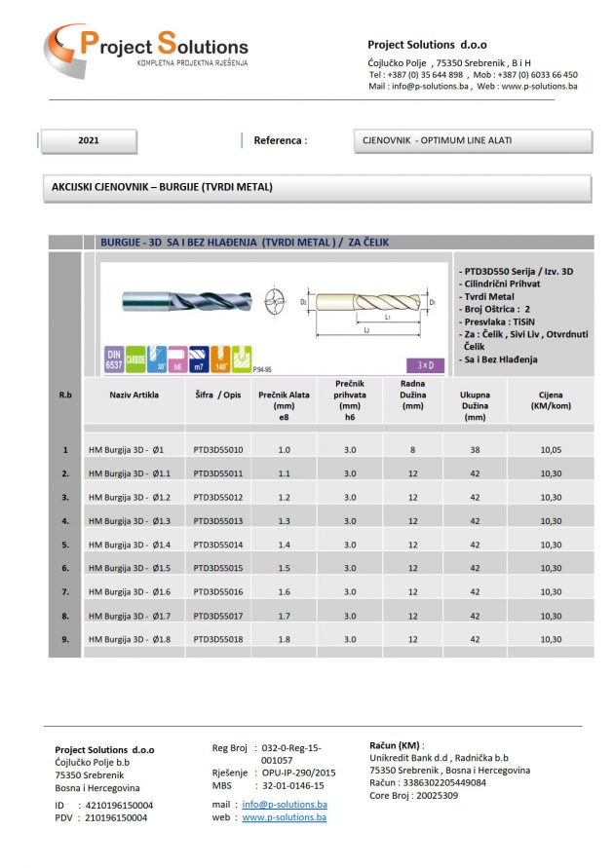614x868 pixels.
Task: Click the Project Solutions logo
Action: [146, 49]
